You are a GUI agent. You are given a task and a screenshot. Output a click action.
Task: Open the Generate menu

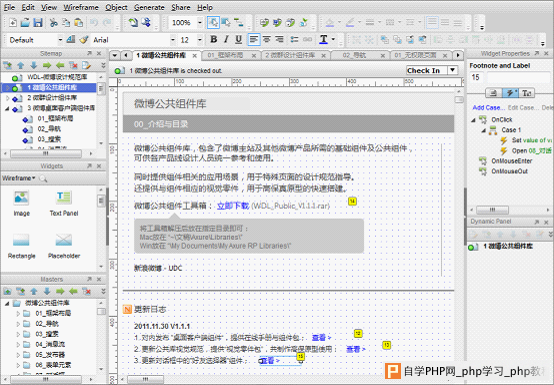149,7
